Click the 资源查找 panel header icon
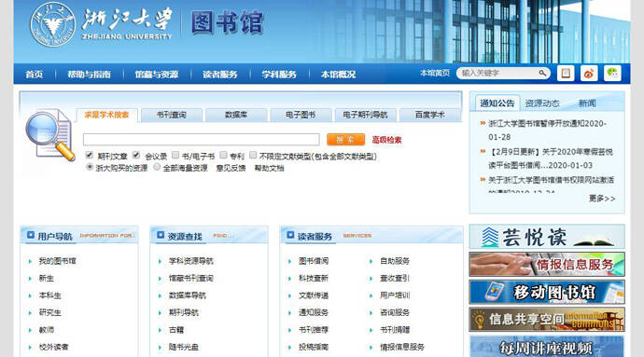The width and height of the screenshot is (644, 357). click(161, 235)
